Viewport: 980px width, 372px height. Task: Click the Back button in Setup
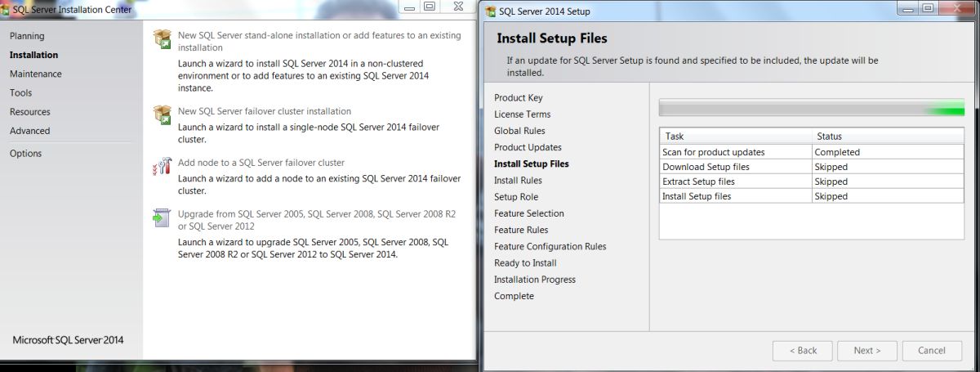coord(803,350)
